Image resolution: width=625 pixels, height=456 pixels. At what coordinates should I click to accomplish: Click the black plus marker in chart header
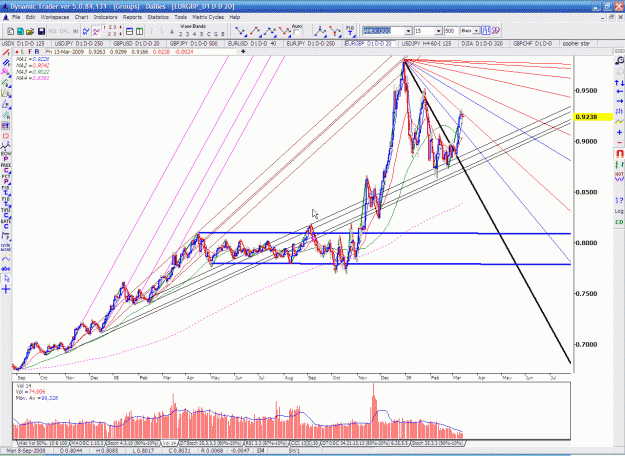pos(243,51)
